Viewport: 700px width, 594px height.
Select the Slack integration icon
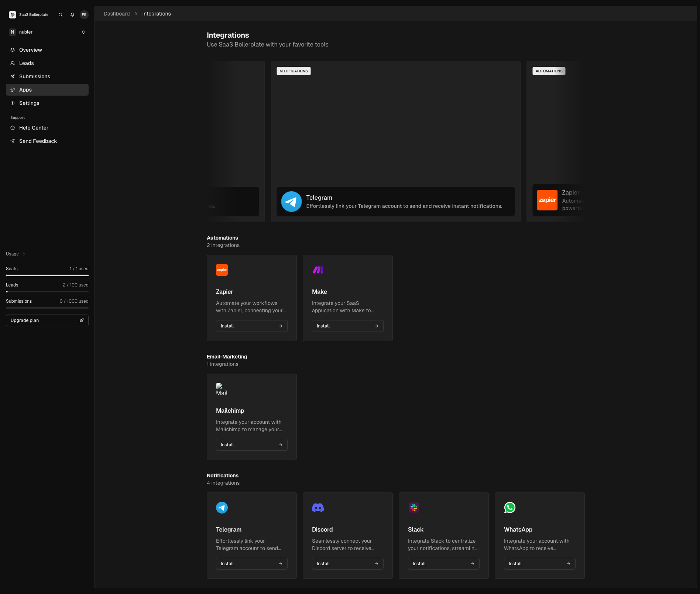[x=414, y=507]
